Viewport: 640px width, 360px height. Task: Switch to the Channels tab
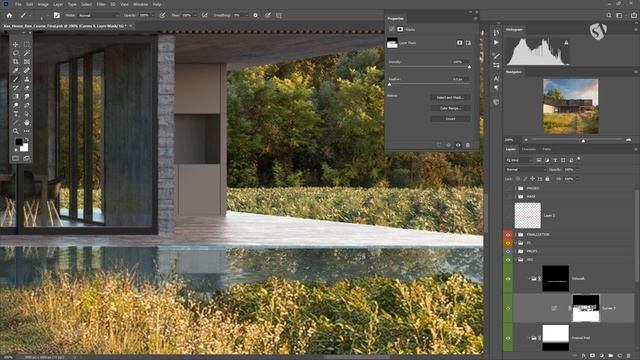(x=529, y=149)
